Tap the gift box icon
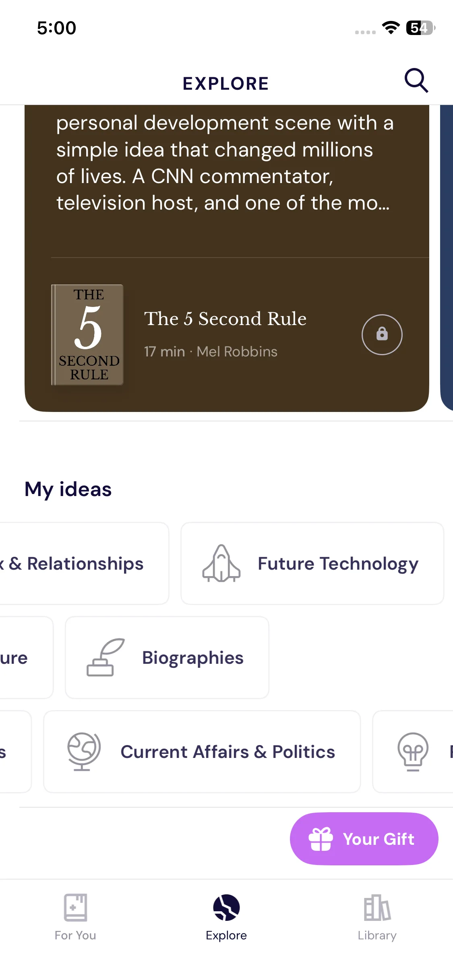This screenshot has width=453, height=980. pos(321,839)
